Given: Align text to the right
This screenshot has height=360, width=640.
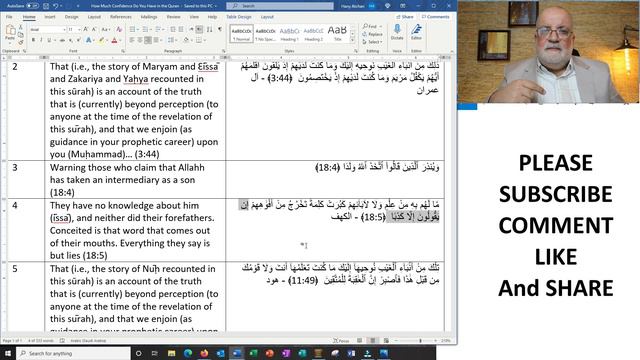Looking at the screenshot, I should 148,40.
